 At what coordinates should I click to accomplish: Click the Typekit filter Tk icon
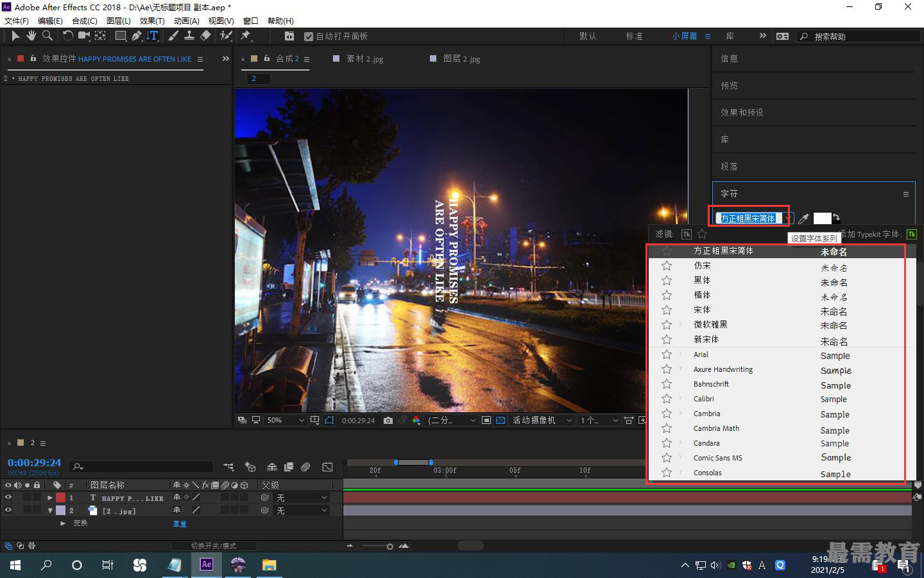pyautogui.click(x=687, y=234)
